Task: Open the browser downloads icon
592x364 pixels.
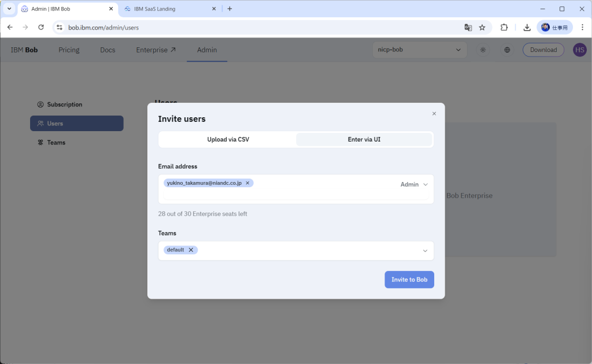Action: click(527, 28)
